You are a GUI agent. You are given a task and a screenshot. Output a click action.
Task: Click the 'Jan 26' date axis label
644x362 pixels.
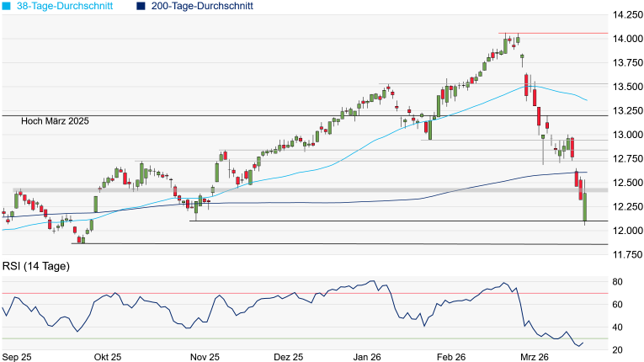point(369,356)
